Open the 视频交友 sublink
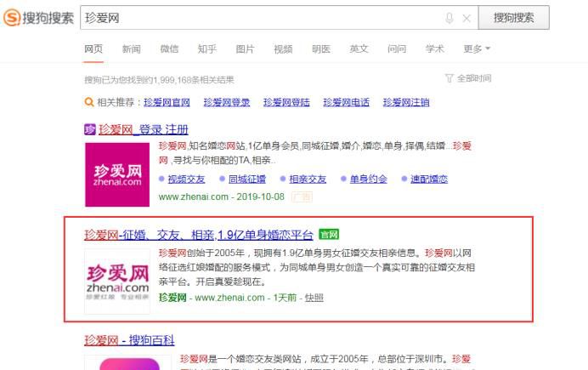588x370 pixels. coord(186,179)
